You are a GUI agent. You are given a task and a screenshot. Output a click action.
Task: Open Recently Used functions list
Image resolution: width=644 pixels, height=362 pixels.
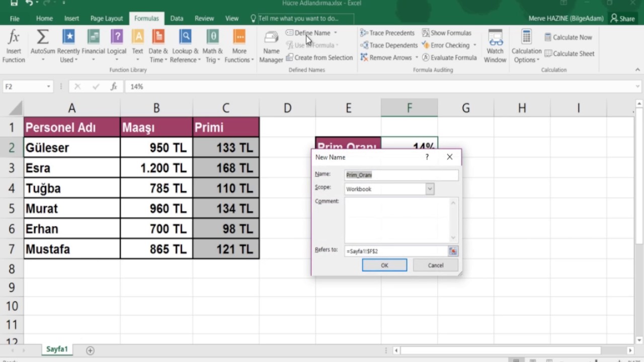point(68,47)
